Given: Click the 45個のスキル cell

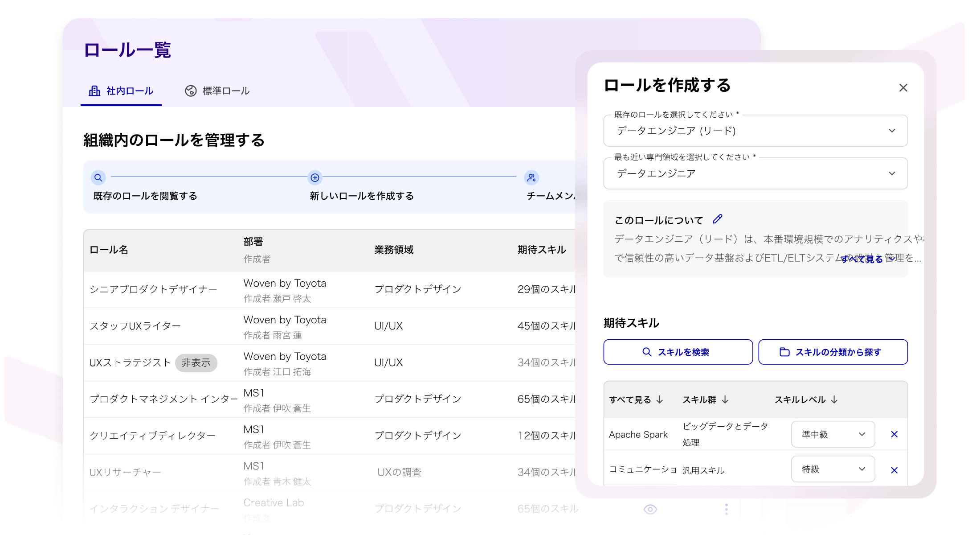Looking at the screenshot, I should pyautogui.click(x=547, y=326).
